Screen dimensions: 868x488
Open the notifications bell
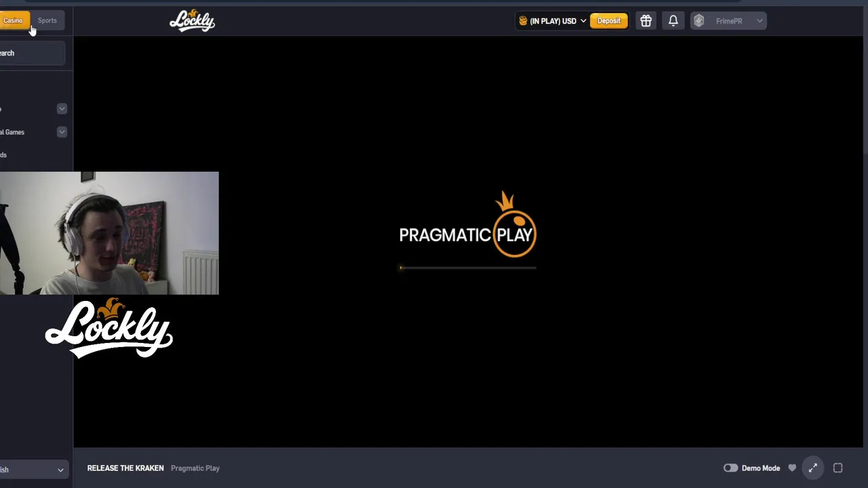[673, 21]
